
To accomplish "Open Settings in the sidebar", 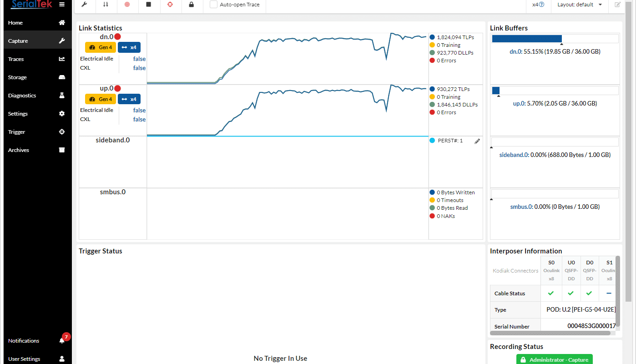I will 38,114.
